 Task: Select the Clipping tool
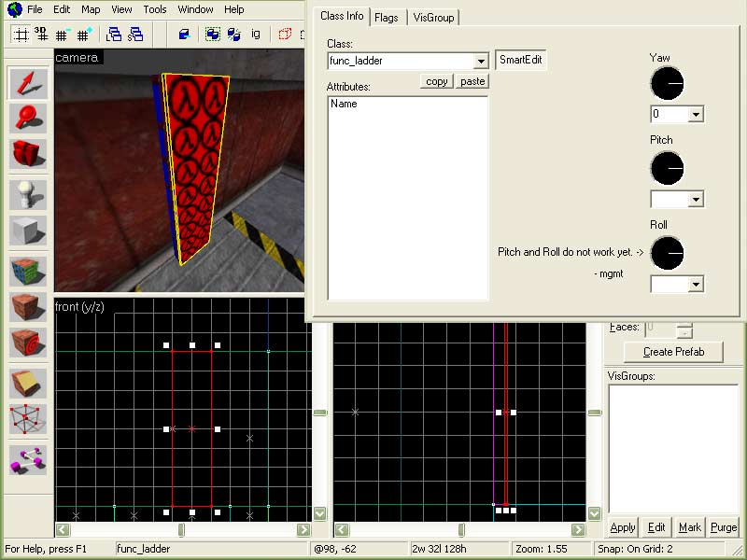coord(28,384)
